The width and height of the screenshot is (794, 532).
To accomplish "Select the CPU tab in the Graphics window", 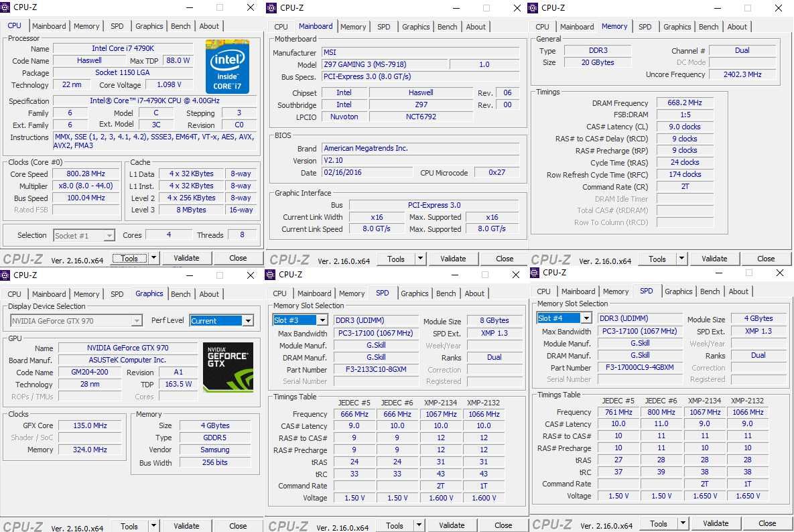I will (x=14, y=294).
